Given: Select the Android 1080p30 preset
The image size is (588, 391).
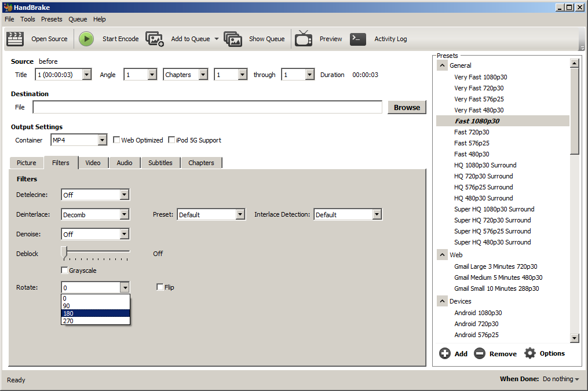Looking at the screenshot, I should pos(478,313).
